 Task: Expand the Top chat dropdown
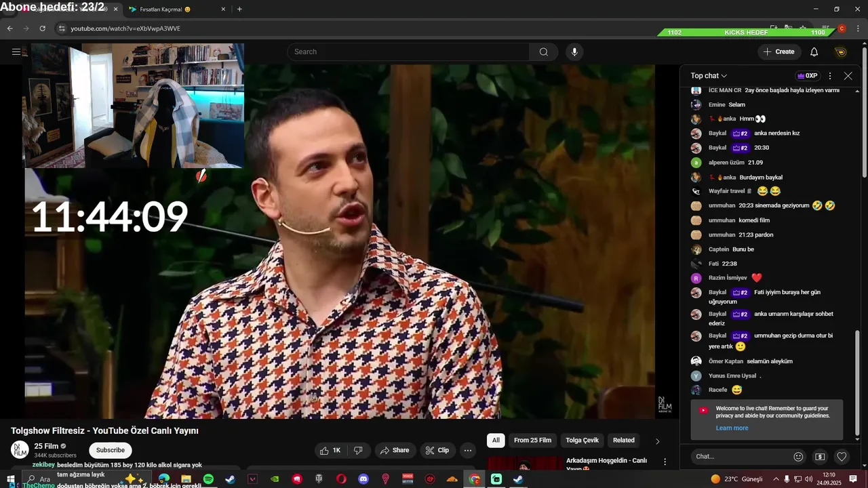click(709, 76)
